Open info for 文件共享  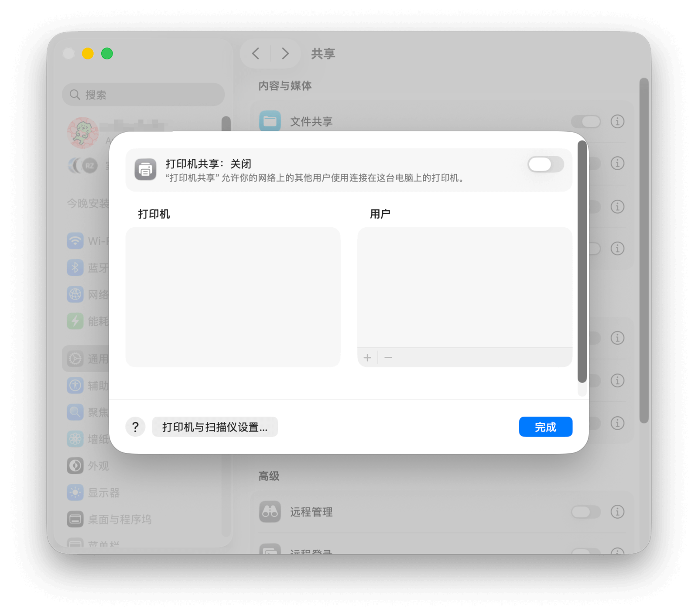point(617,121)
